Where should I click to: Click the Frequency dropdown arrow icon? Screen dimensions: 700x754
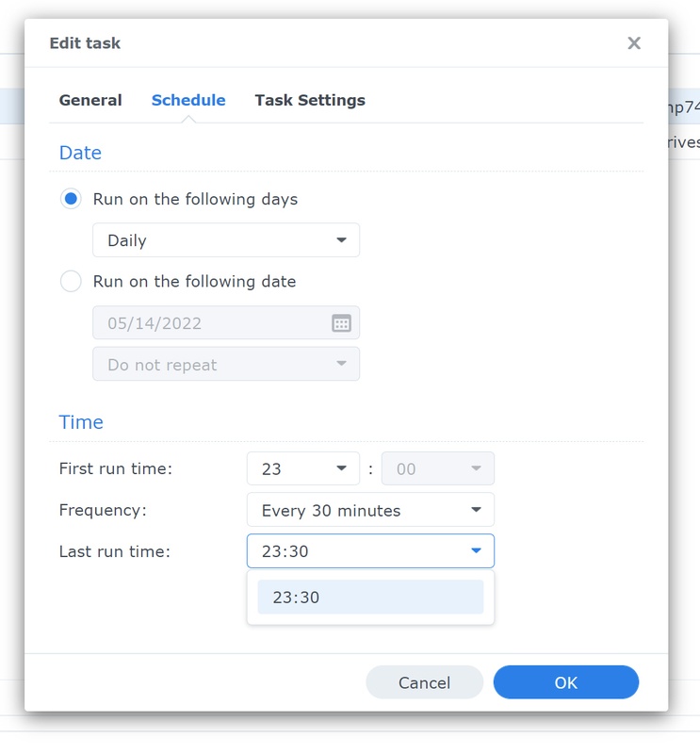pos(476,510)
